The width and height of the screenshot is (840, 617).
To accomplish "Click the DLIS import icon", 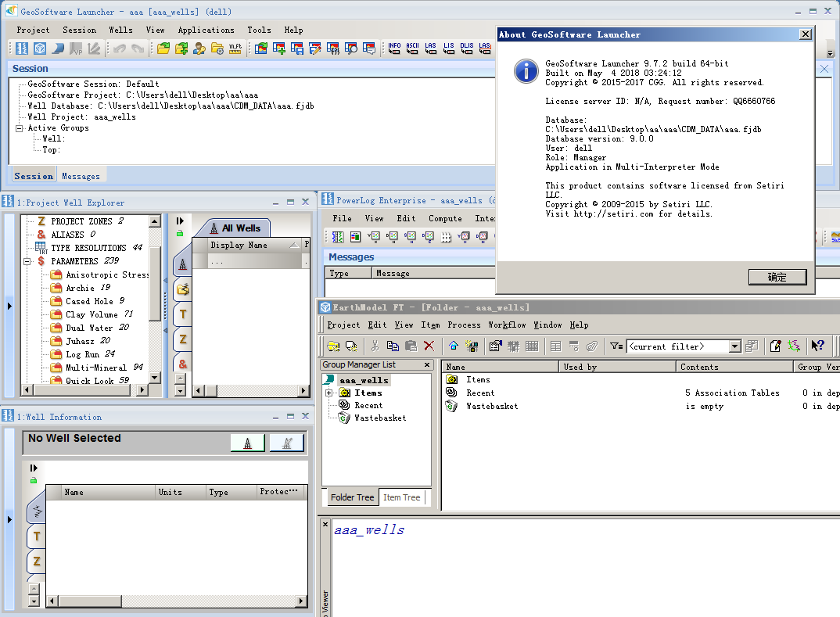I will (467, 48).
